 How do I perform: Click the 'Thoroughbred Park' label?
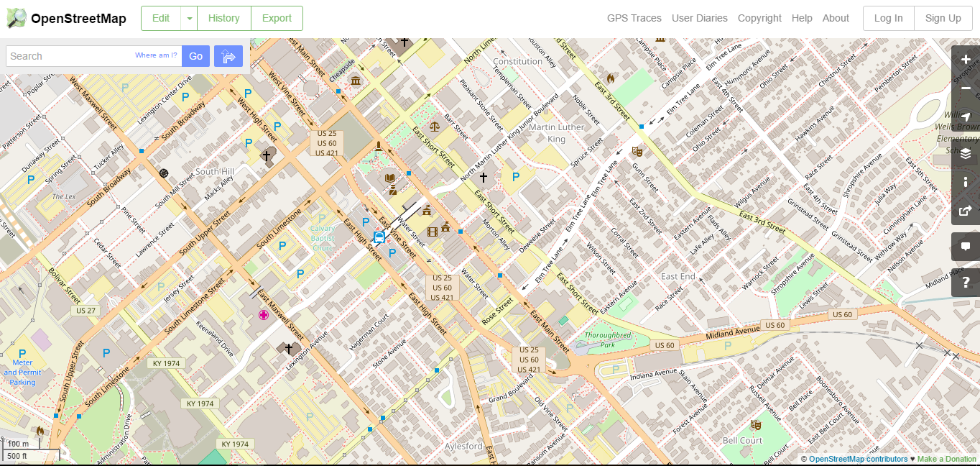[x=608, y=340]
